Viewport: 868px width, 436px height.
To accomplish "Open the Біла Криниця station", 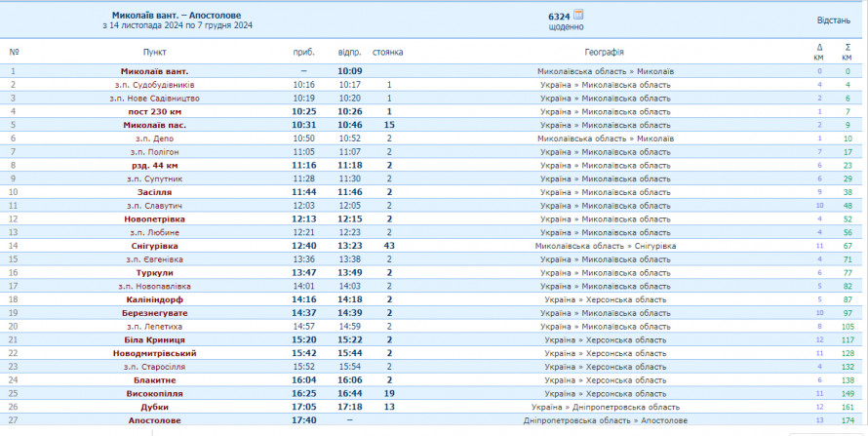I will click(154, 339).
